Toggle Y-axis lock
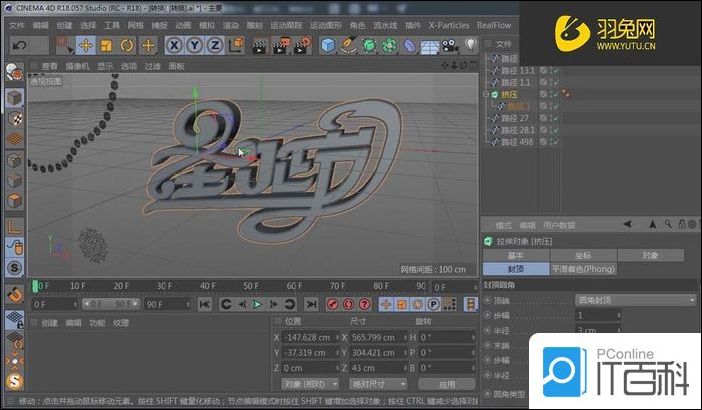Image resolution: width=702 pixels, height=410 pixels. [195, 45]
